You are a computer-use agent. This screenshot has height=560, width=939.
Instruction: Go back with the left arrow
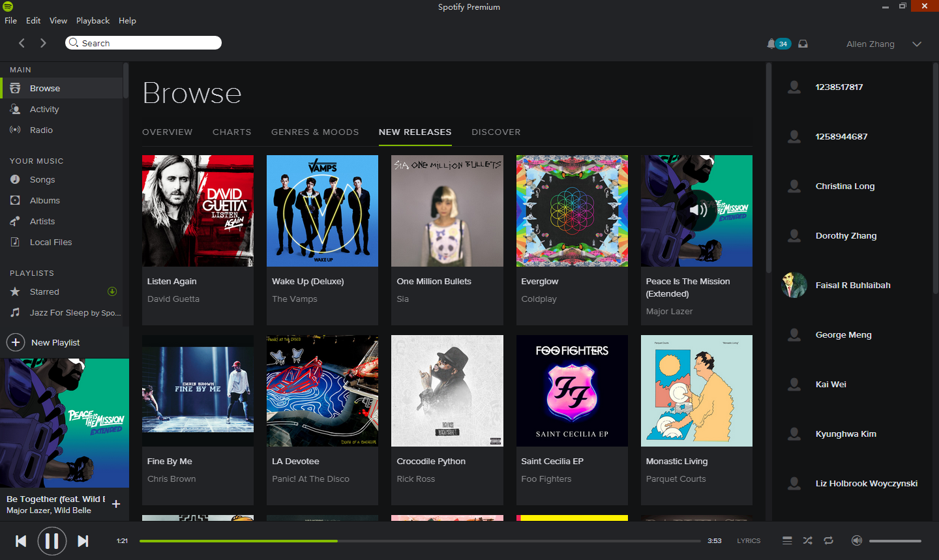click(x=22, y=43)
